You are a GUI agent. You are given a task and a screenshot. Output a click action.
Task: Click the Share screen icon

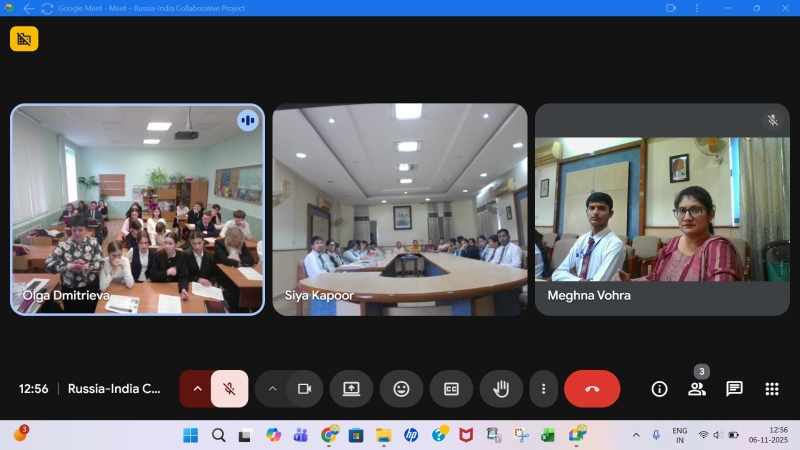351,389
